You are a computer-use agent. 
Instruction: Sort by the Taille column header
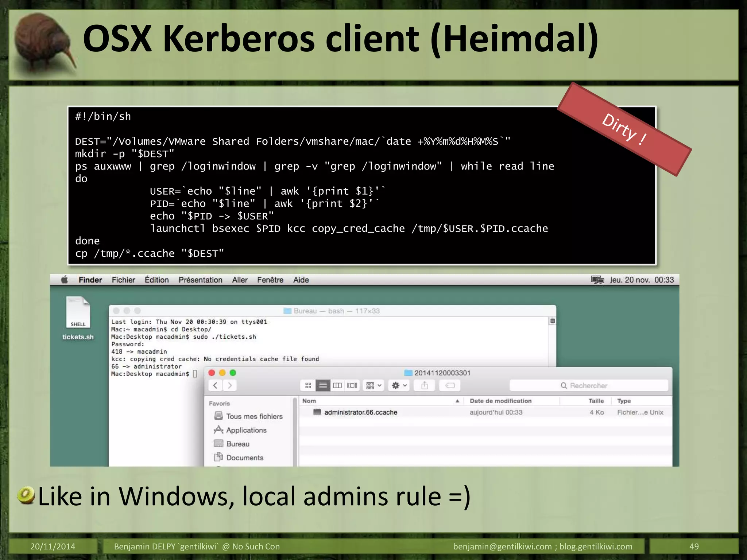(585, 401)
